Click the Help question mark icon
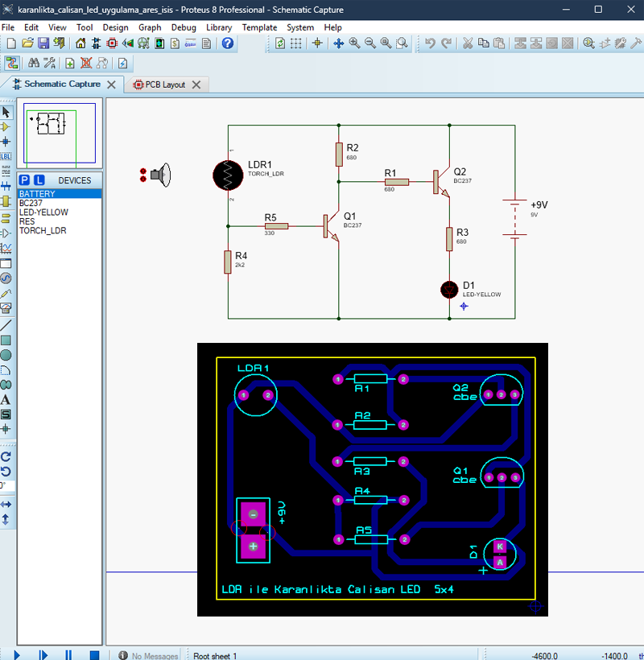 (228, 43)
